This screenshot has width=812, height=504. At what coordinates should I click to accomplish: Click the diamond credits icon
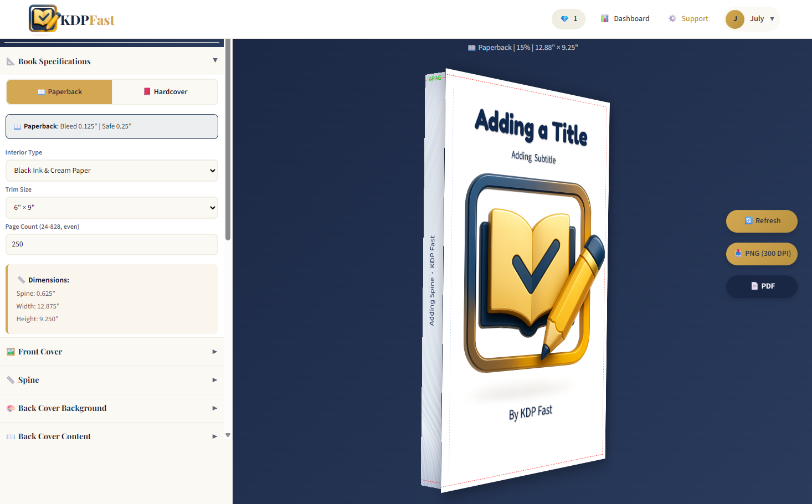click(x=564, y=18)
